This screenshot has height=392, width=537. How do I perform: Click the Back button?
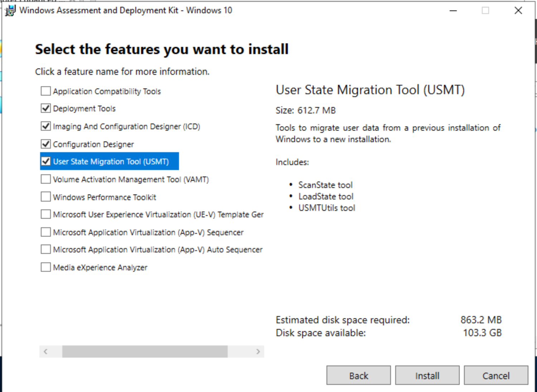358,376
